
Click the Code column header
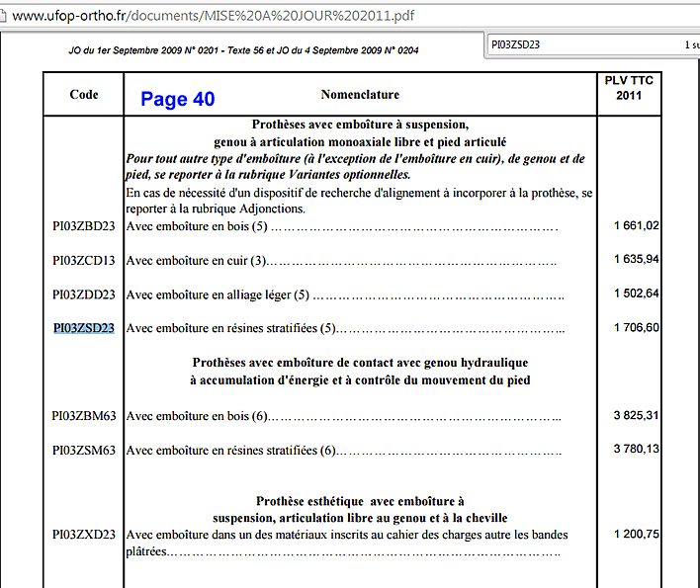(84, 95)
